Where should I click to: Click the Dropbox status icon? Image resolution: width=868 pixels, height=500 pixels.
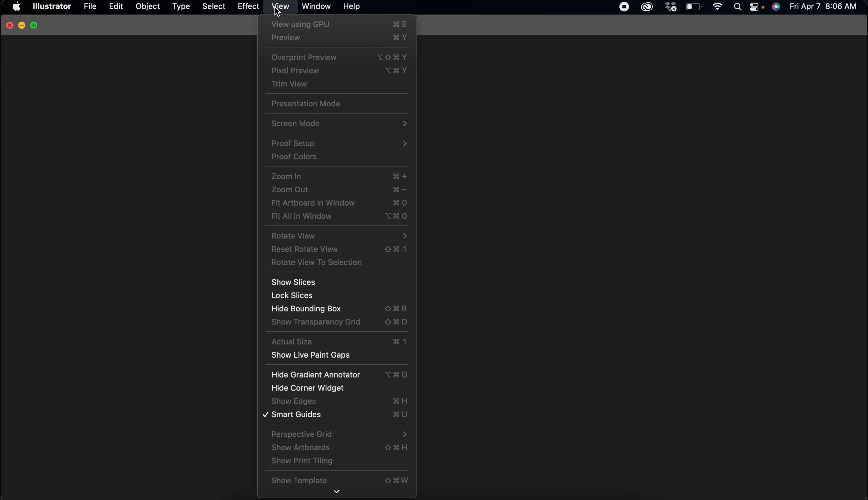pyautogui.click(x=671, y=7)
